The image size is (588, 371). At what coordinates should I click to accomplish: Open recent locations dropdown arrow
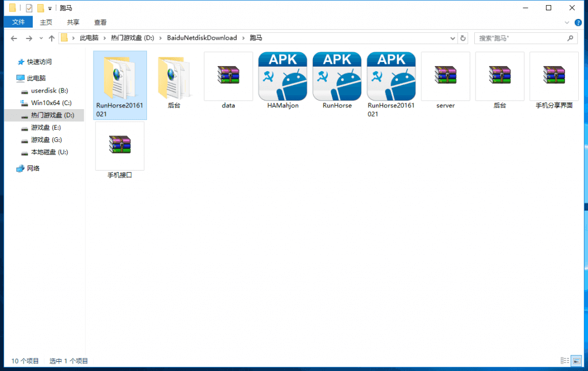click(x=41, y=38)
